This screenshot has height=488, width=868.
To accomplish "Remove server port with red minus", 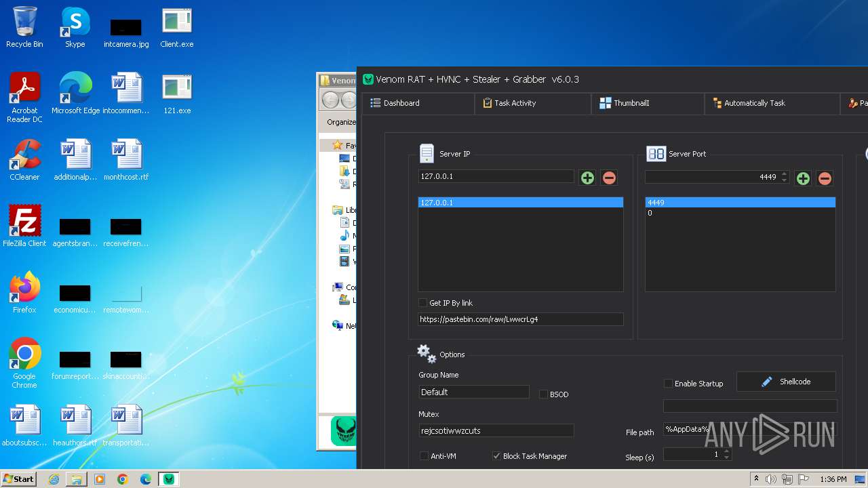I will point(825,179).
